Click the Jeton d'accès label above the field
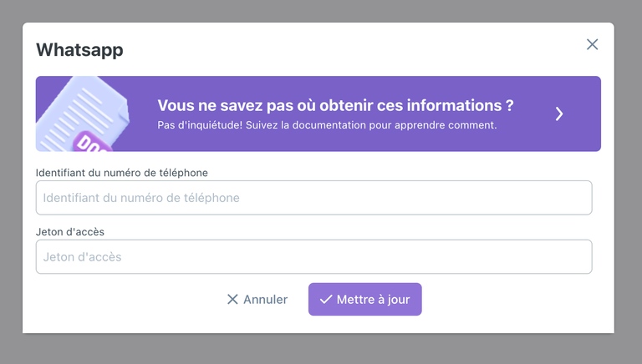This screenshot has height=364, width=642. click(x=70, y=231)
